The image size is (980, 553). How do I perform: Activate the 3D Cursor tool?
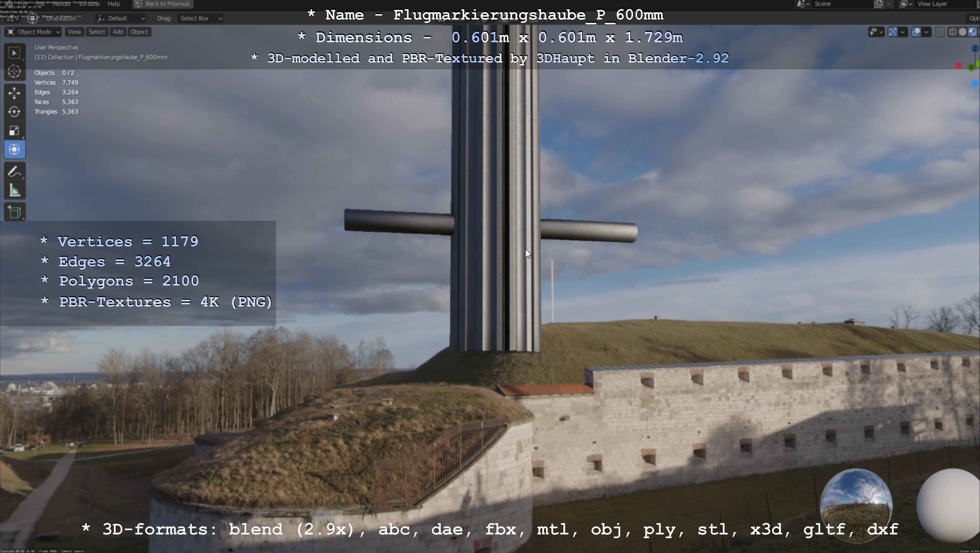(x=14, y=71)
